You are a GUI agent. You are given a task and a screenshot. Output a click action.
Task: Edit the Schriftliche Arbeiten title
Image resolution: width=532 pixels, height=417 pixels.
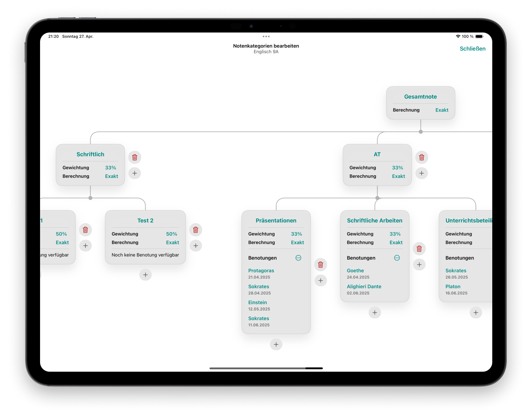(375, 221)
